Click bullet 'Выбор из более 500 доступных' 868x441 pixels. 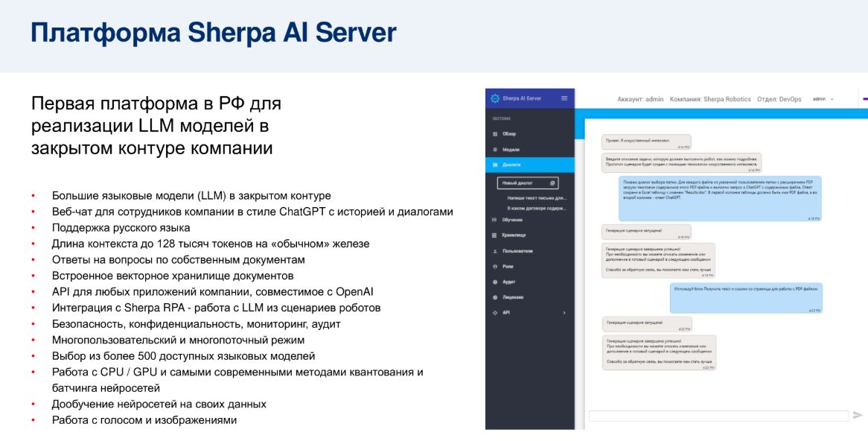pyautogui.click(x=183, y=355)
